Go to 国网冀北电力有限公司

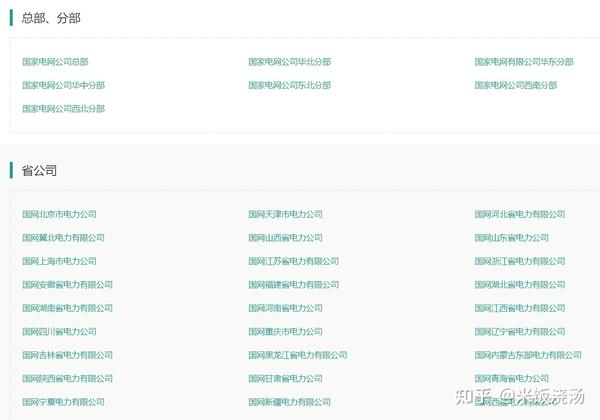tap(64, 238)
